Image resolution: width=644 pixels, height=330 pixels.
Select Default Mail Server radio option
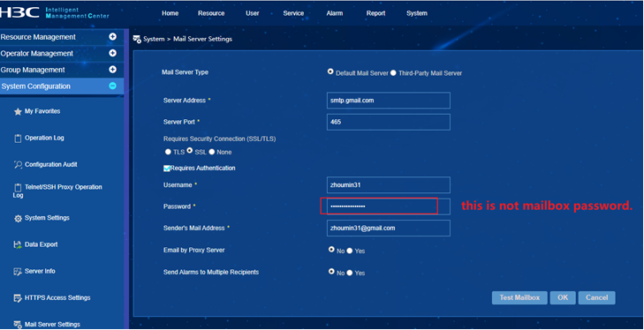coord(330,71)
